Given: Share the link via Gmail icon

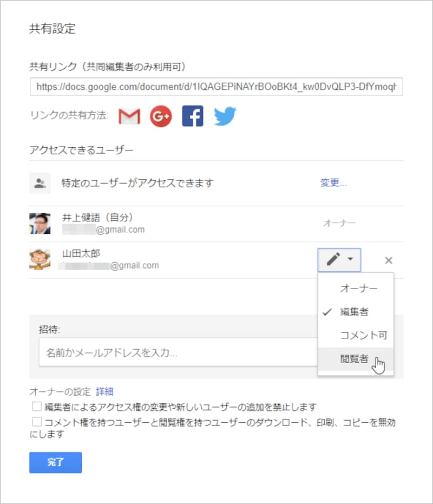Looking at the screenshot, I should pyautogui.click(x=128, y=115).
